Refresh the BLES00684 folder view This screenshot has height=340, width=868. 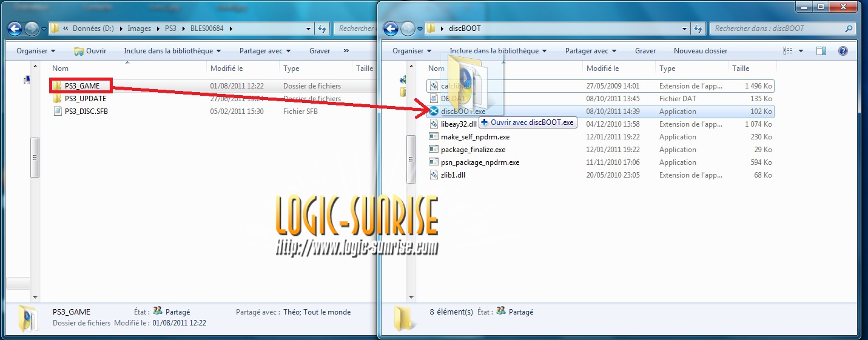pyautogui.click(x=323, y=28)
